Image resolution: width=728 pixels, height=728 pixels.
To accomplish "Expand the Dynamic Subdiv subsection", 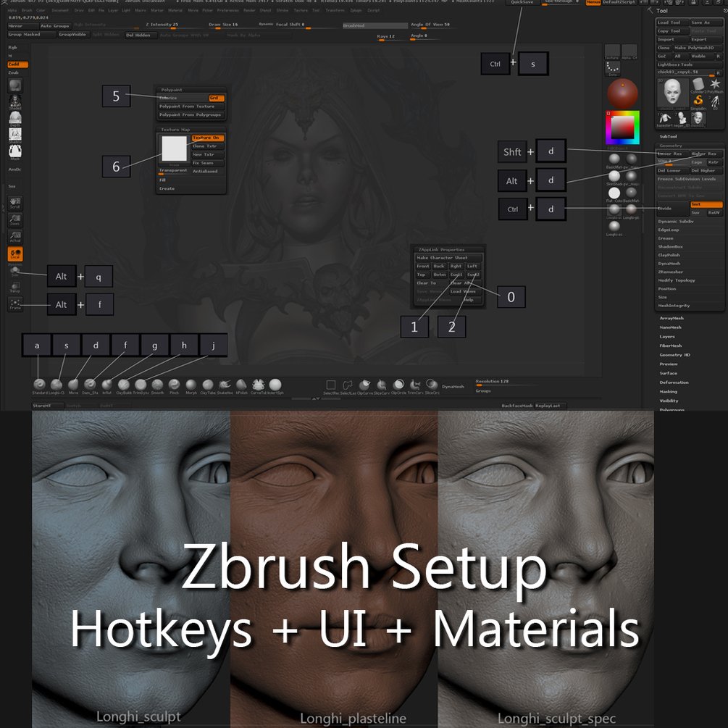I will 676,222.
